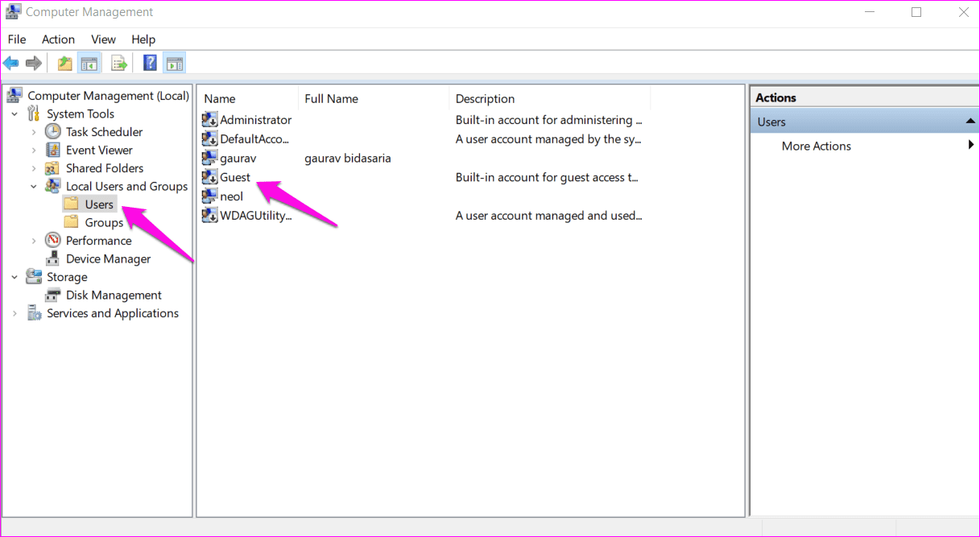Select the Groups folder
The height and width of the screenshot is (537, 980).
[103, 222]
